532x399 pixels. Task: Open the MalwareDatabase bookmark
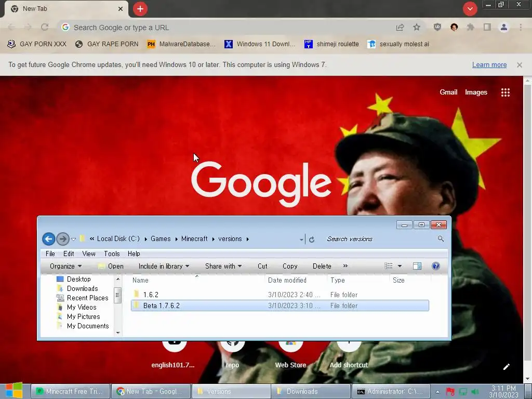click(181, 44)
